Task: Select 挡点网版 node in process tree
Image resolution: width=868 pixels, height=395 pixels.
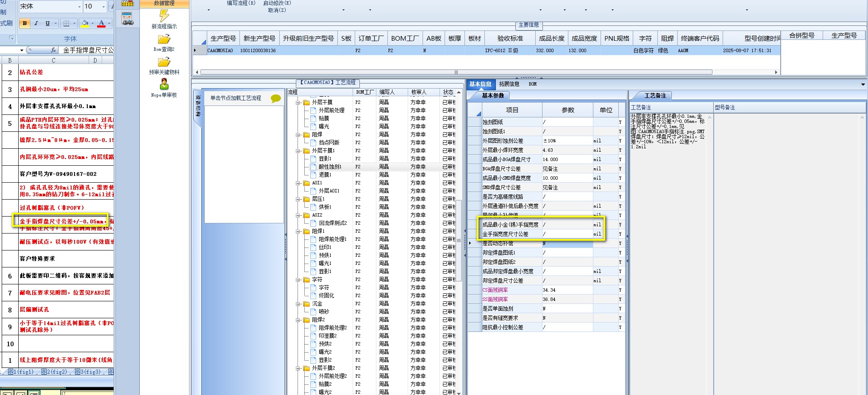Action: (x=329, y=143)
